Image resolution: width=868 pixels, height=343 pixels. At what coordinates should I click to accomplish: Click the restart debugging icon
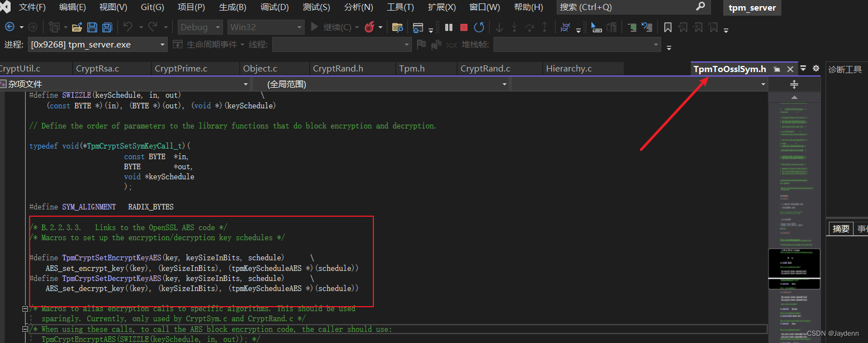coord(479,27)
